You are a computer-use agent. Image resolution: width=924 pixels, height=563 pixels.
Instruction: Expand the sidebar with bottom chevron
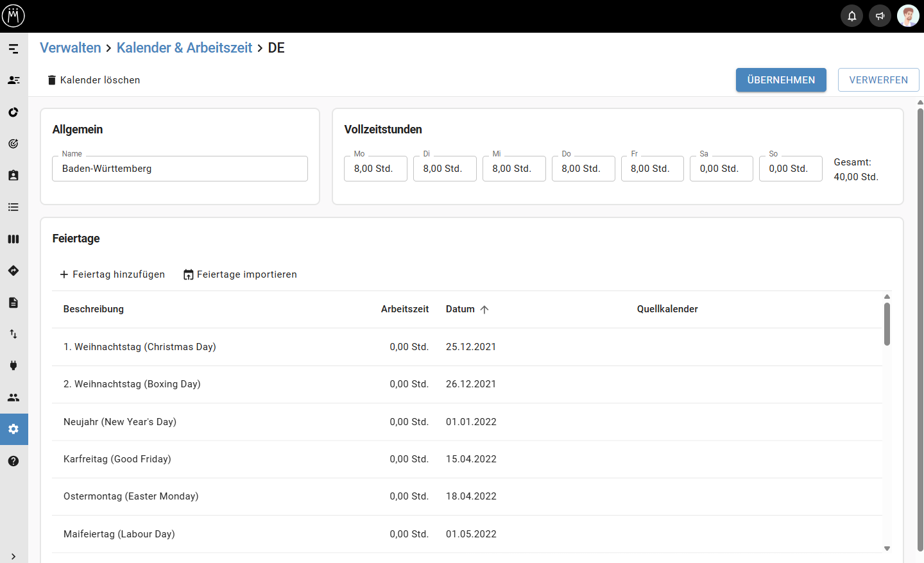13,557
